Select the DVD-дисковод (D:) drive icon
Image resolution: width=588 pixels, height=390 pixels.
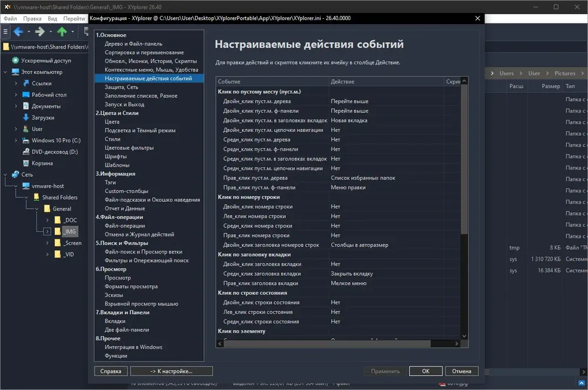[x=26, y=152]
